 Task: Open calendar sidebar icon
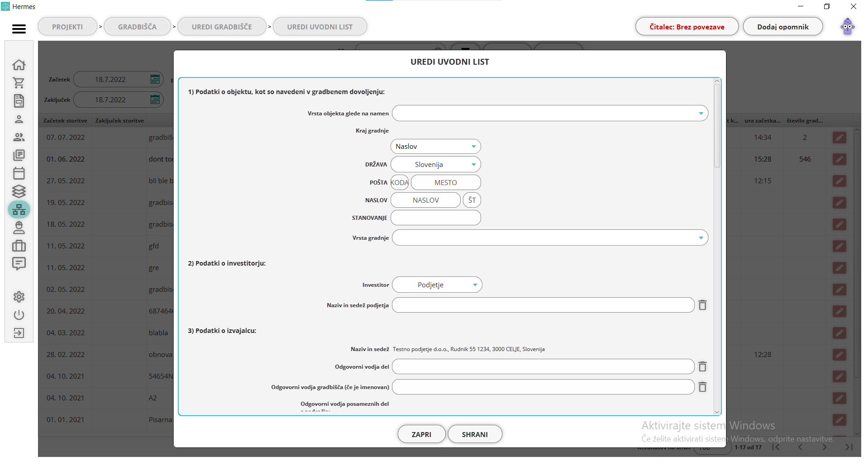(19, 173)
